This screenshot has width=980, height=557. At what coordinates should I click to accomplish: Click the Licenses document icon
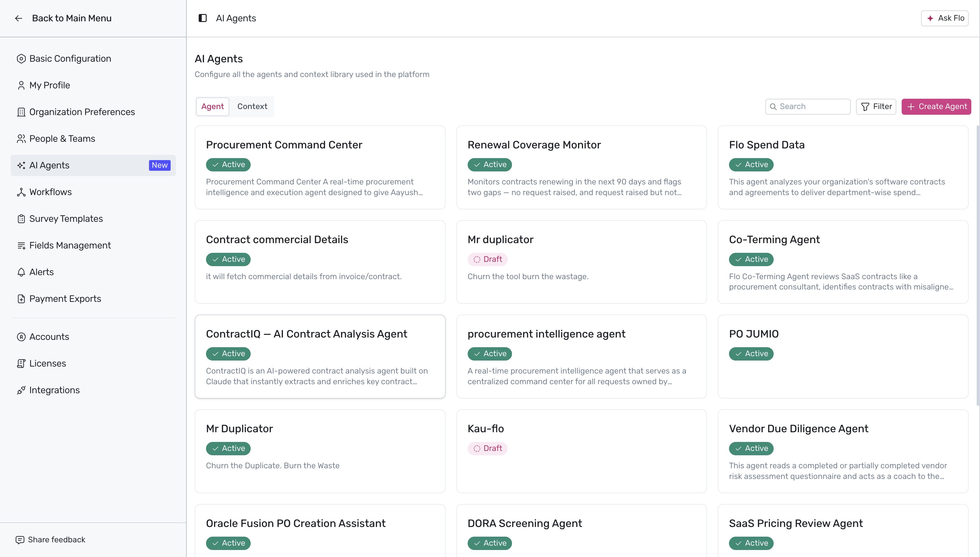tap(21, 364)
